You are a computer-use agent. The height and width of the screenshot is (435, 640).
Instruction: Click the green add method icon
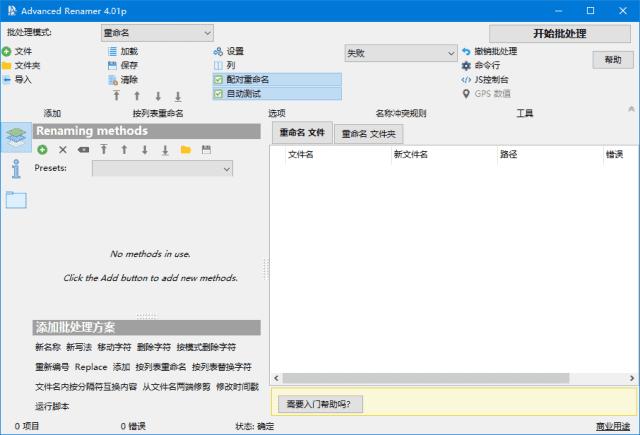(x=42, y=149)
